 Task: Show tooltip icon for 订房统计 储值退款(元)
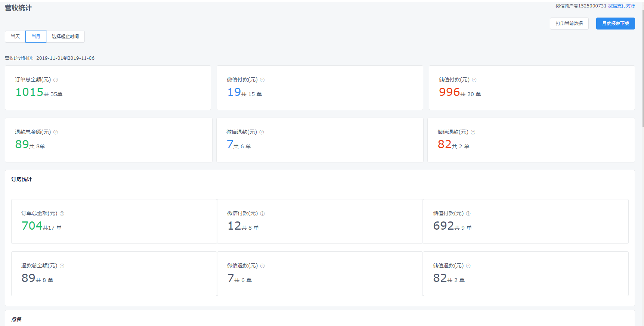[468, 266]
